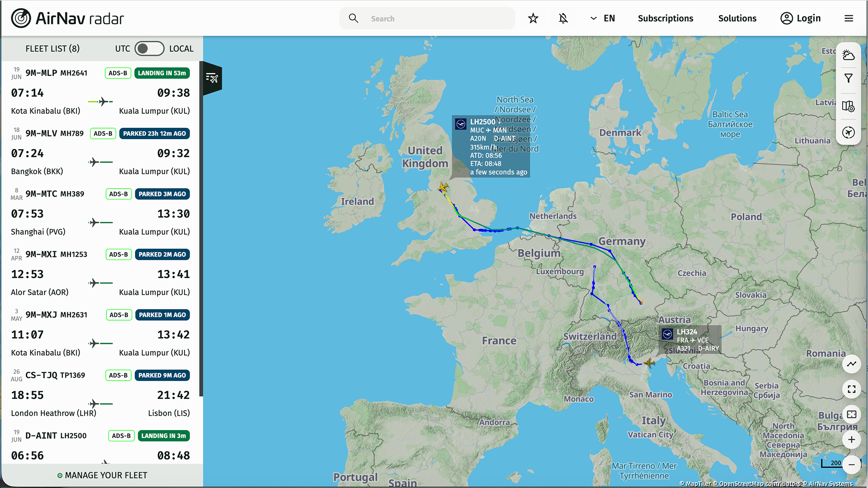This screenshot has width=868, height=488.
Task: Toggle notifications with the muted bell icon
Action: [563, 19]
